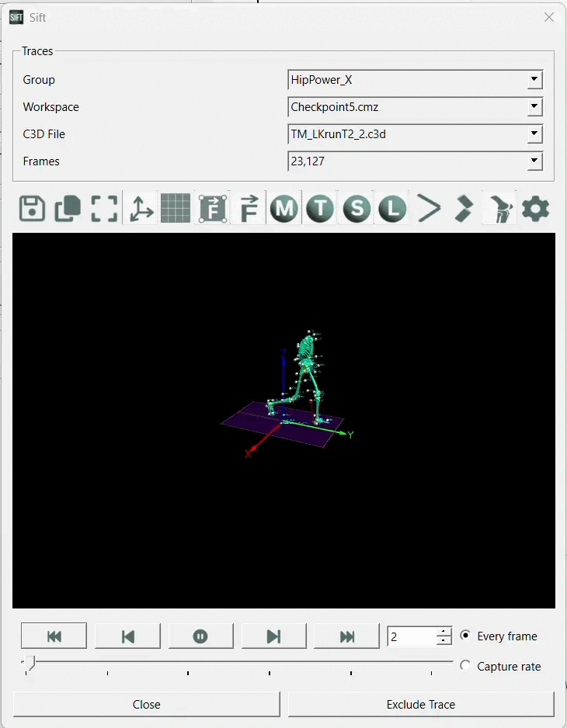Toggle the skeleton bones display icon
Screen dimensions: 567x728
click(500, 209)
